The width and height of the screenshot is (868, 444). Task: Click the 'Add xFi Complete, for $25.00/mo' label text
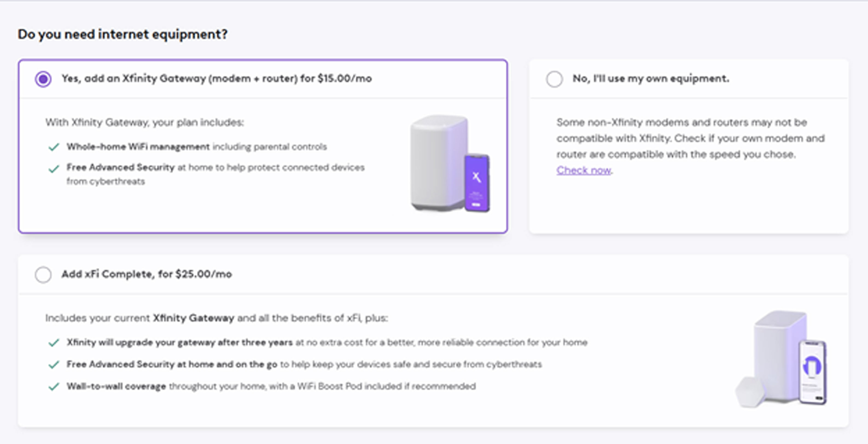coord(147,274)
